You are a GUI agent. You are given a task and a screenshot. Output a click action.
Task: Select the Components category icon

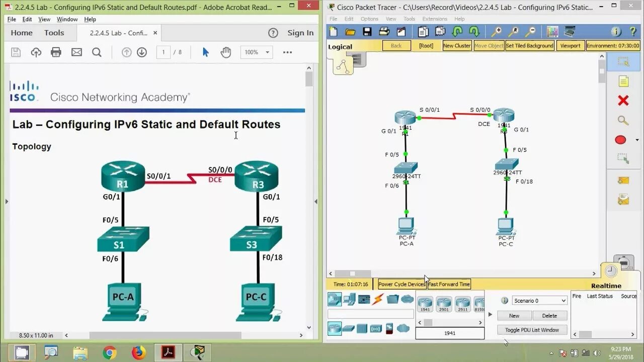pos(364,300)
